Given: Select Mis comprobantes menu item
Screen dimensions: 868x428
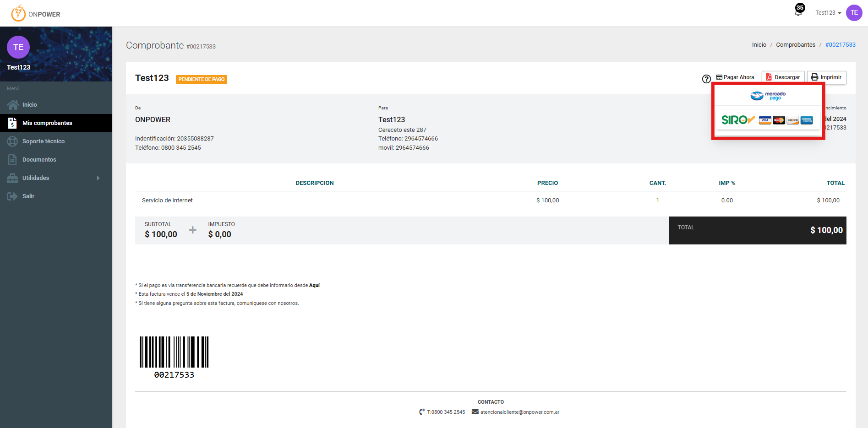Looking at the screenshot, I should (47, 123).
